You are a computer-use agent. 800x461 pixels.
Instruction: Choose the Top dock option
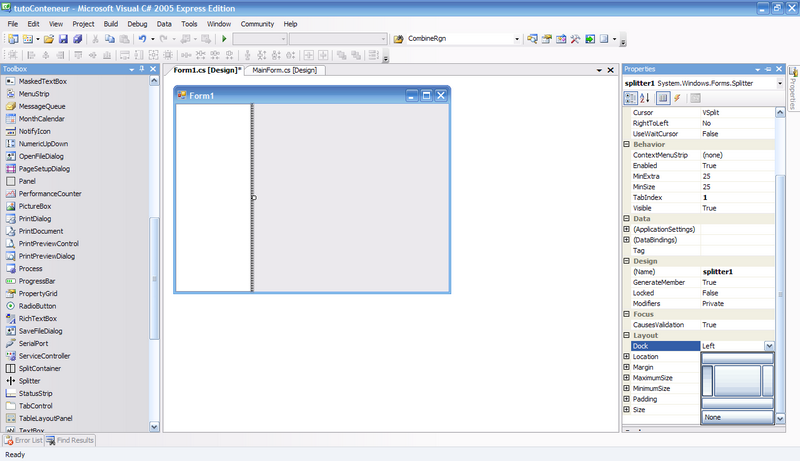coord(737,359)
